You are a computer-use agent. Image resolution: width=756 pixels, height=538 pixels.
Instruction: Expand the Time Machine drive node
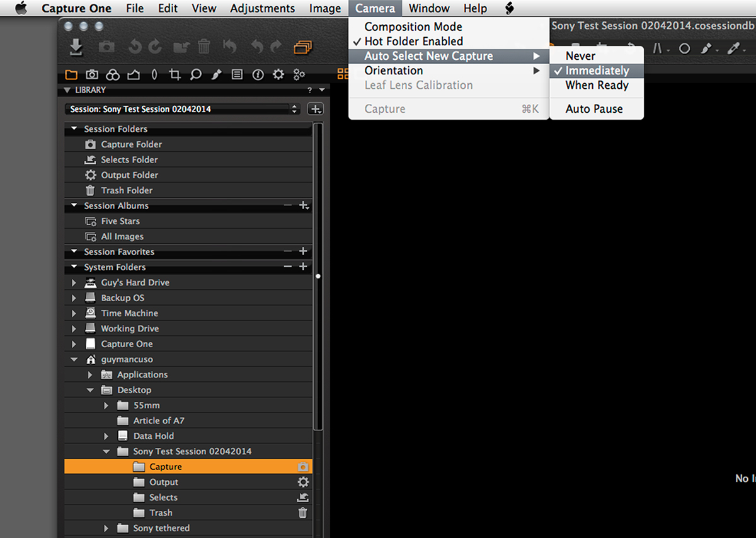pos(74,314)
